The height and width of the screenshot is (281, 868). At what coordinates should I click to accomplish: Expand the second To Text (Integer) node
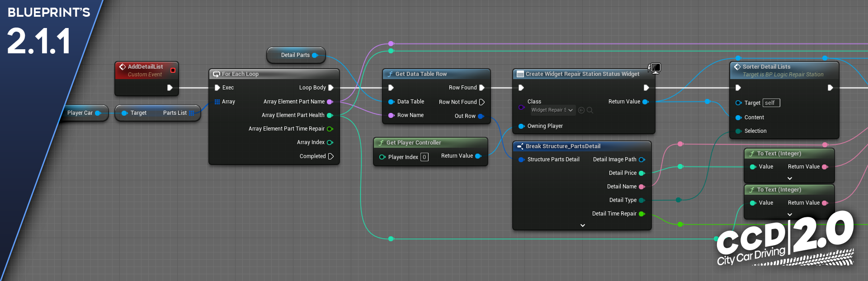pos(789,215)
